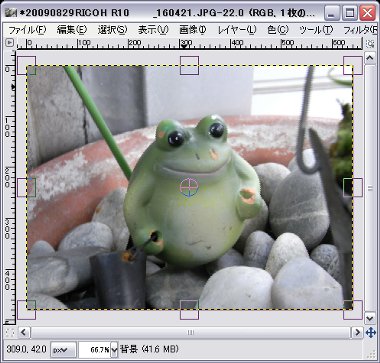Click the image menu triangle button beside ruler

click(x=10, y=43)
